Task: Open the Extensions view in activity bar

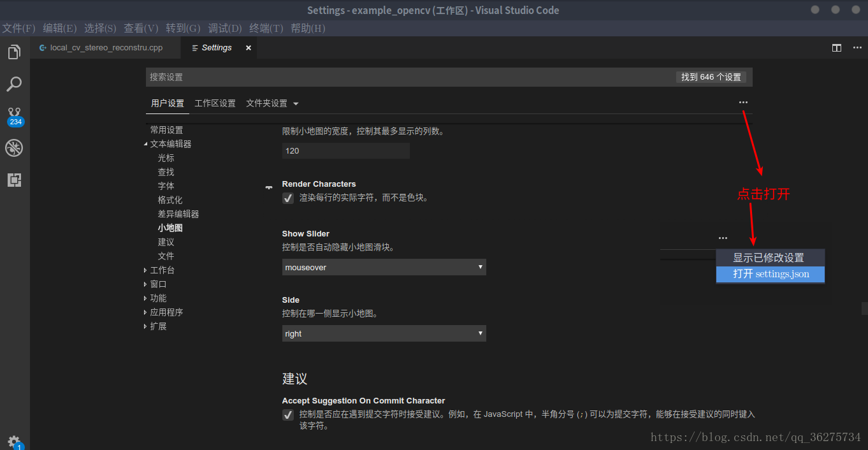Action: 14,180
